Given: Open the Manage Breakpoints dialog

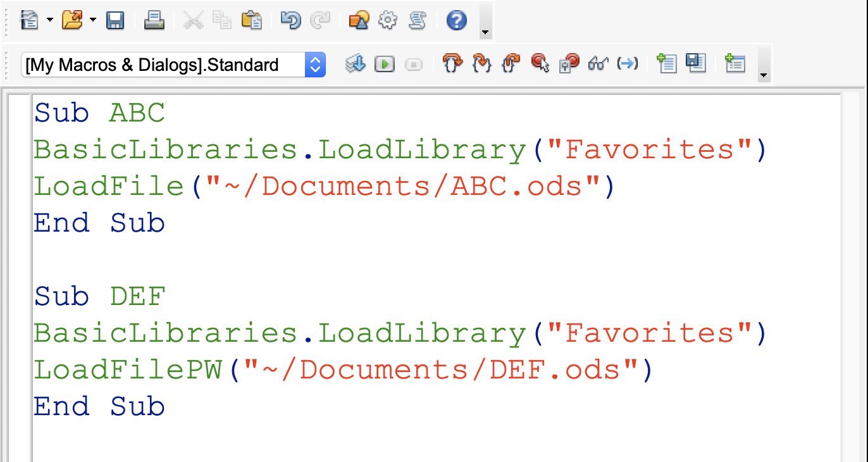Looking at the screenshot, I should (569, 63).
